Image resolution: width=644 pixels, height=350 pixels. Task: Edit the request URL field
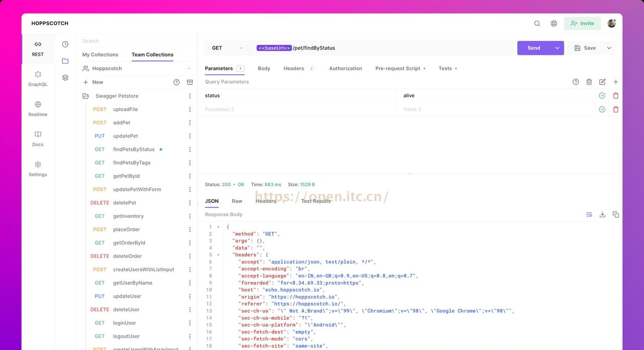click(x=382, y=48)
